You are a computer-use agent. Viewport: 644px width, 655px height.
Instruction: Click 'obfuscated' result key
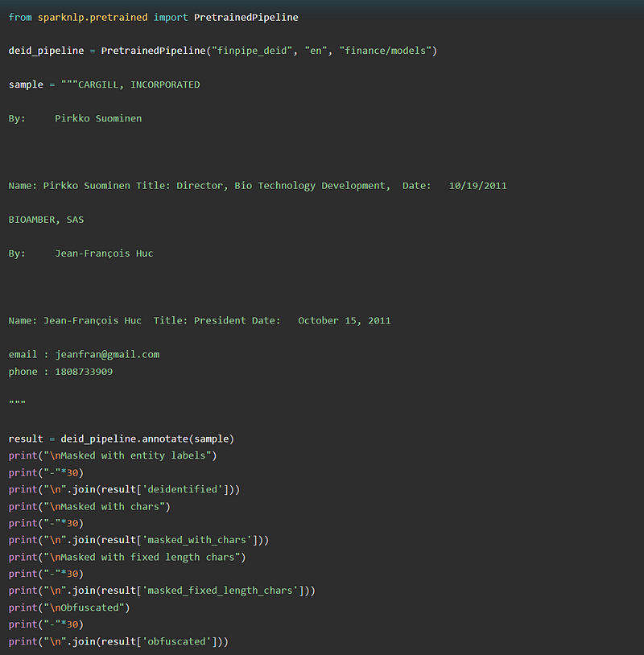(x=176, y=641)
